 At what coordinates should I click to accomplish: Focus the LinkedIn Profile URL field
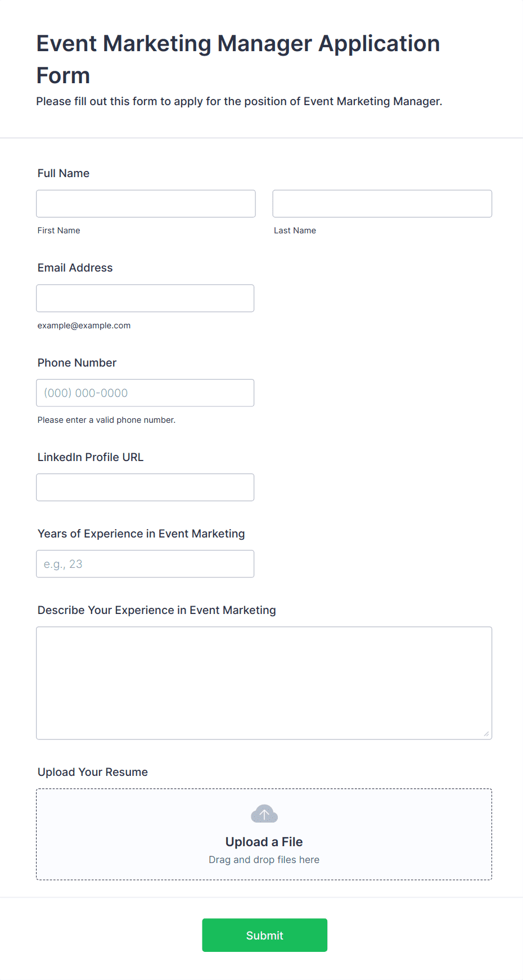(145, 487)
